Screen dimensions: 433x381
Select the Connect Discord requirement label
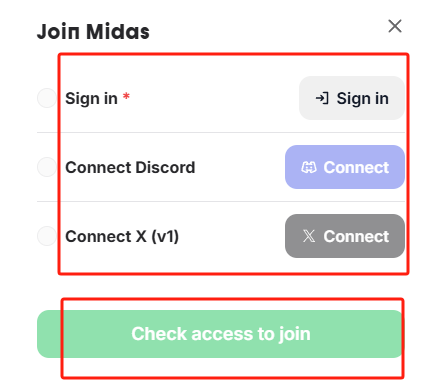point(130,167)
